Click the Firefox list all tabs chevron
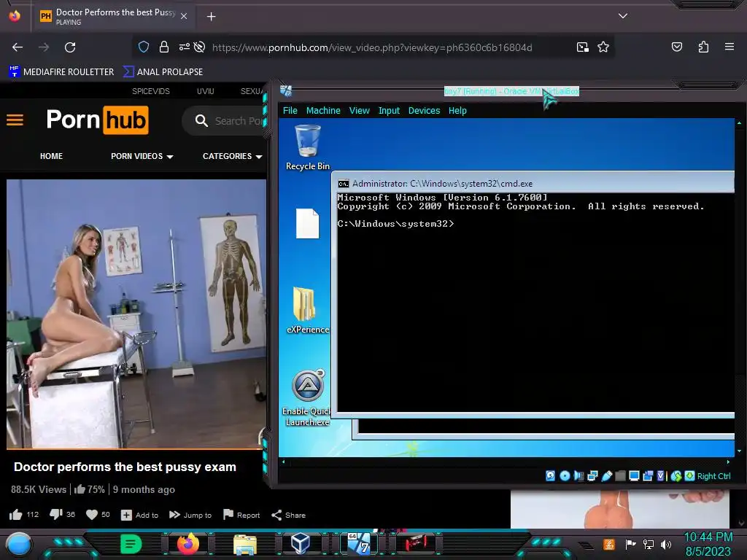Screen dimensions: 747x560 click(623, 16)
